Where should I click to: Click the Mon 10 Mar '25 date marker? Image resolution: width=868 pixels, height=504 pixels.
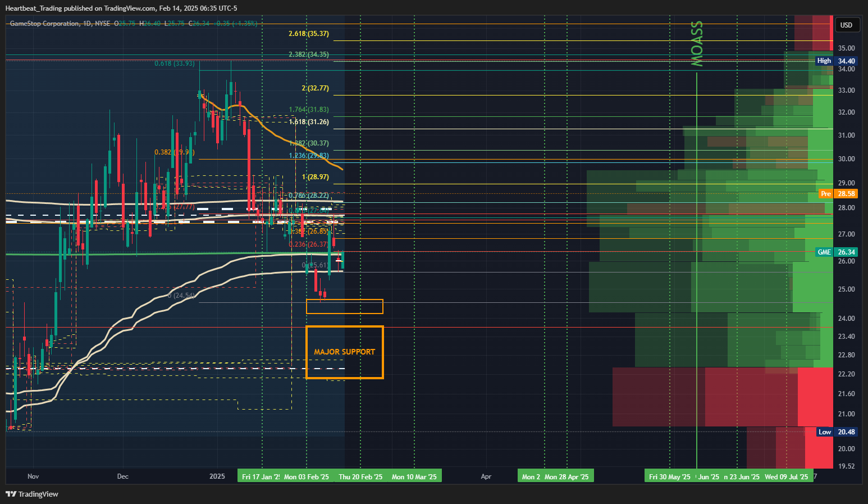tap(414, 476)
